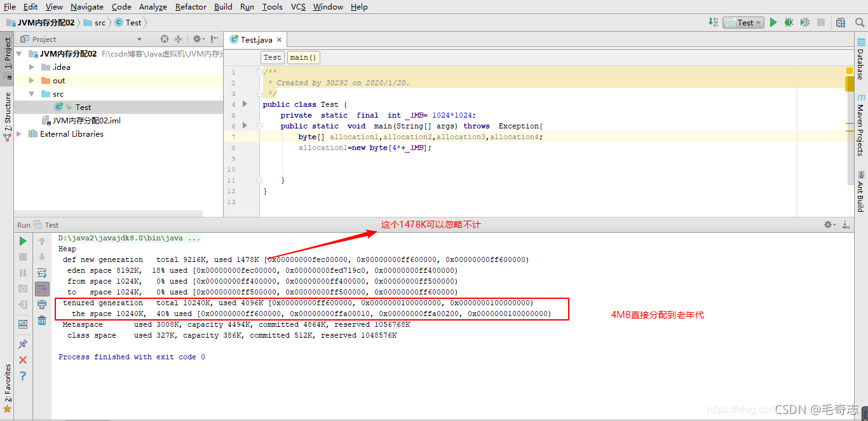Click the main() breadcrumb

(x=303, y=57)
